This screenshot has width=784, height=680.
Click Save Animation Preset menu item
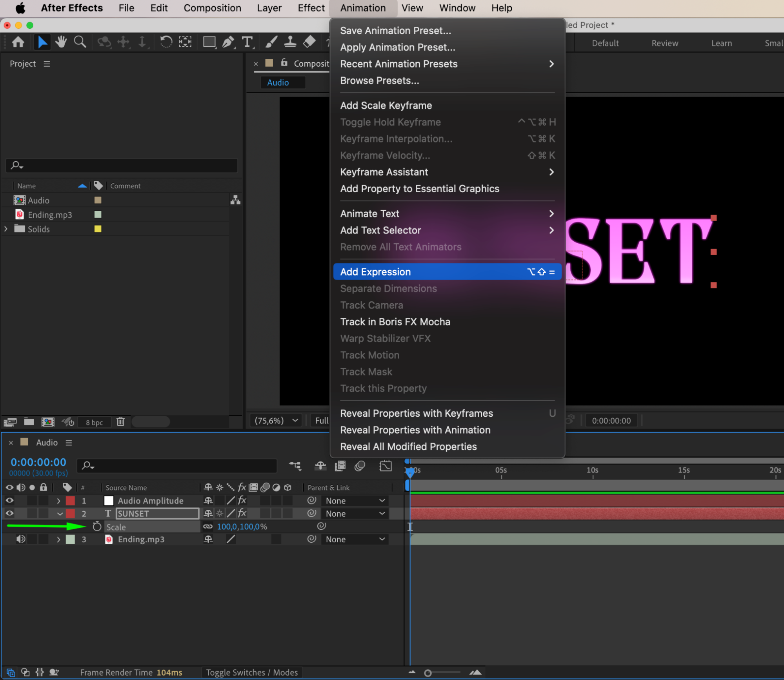tap(447, 30)
